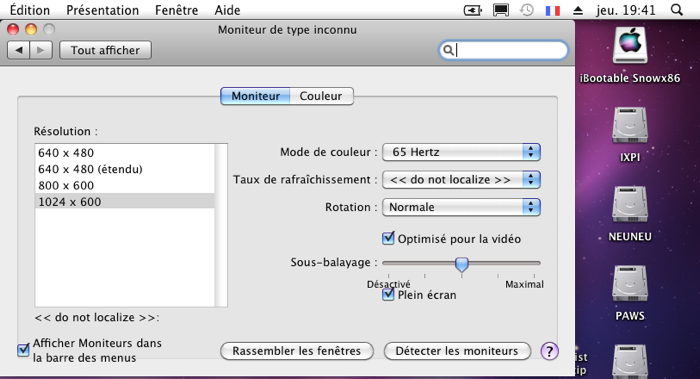This screenshot has width=700, height=379.
Task: Open the Rotation dropdown showing Normale
Action: click(461, 207)
